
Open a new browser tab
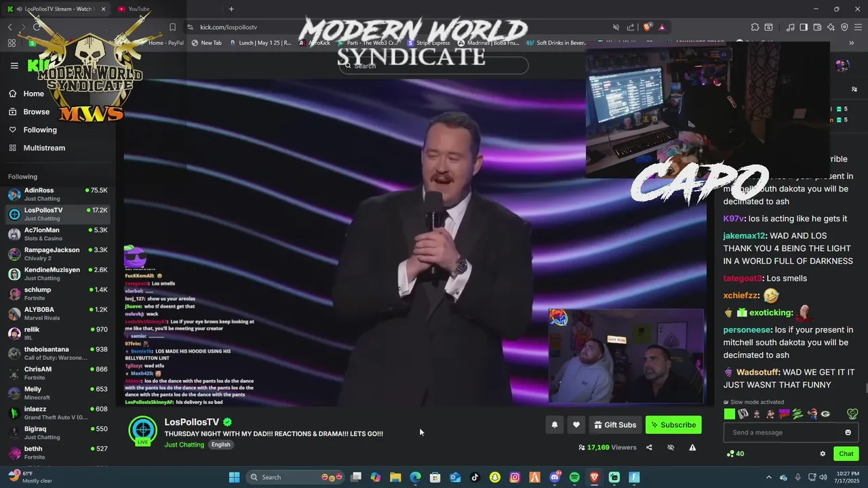pyautogui.click(x=231, y=9)
